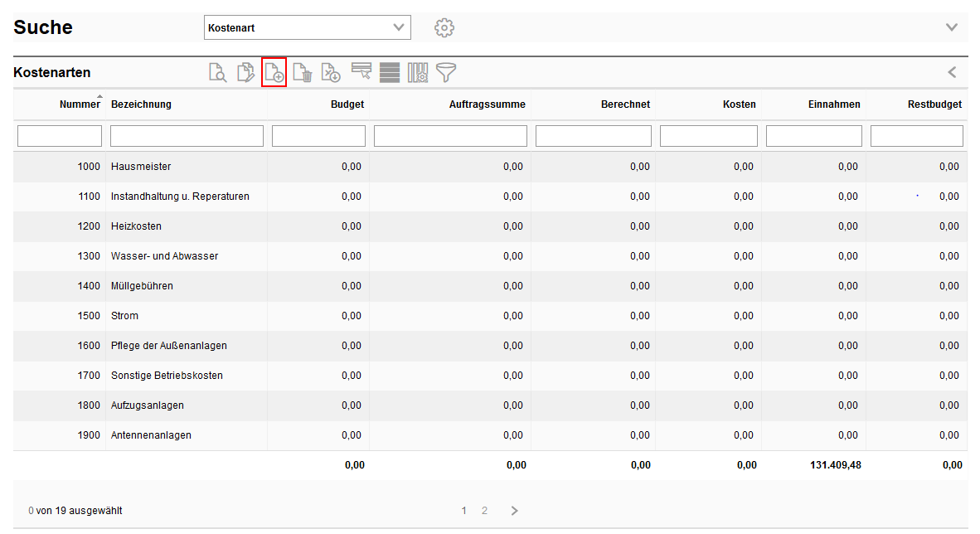This screenshot has width=980, height=534.
Task: Click the Bezeichnung filter input field
Action: tap(187, 136)
